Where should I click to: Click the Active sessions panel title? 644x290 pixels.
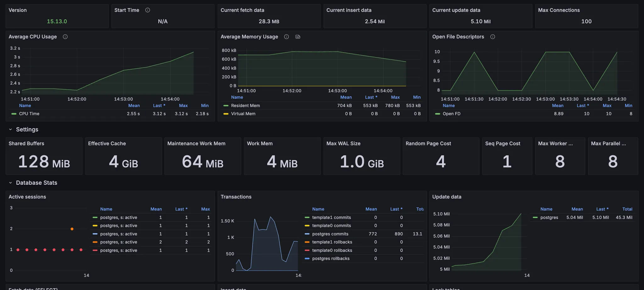point(27,197)
